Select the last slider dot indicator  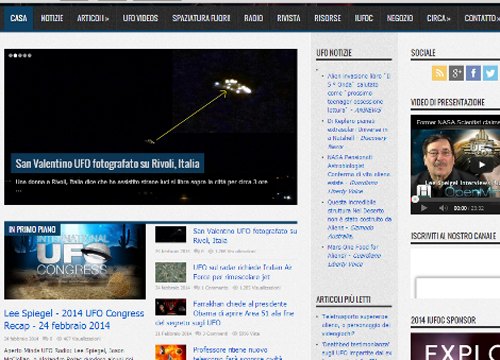30,55
